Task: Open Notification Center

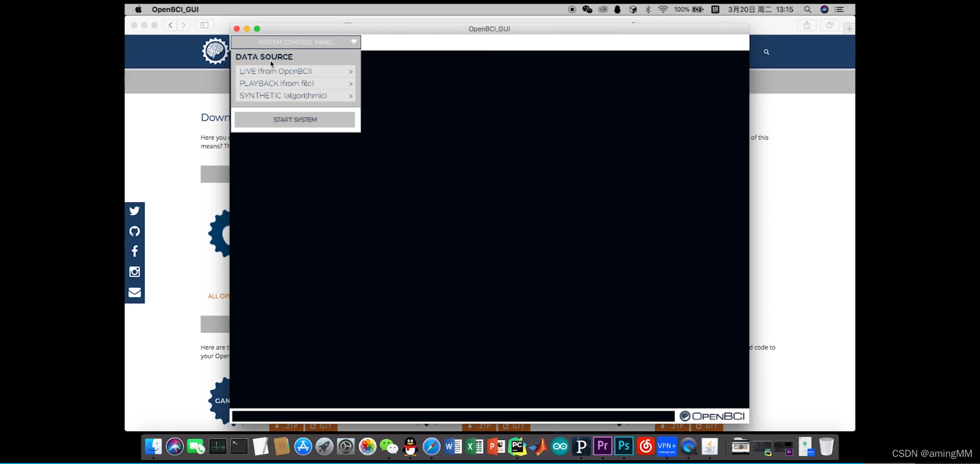Action: coord(840,9)
